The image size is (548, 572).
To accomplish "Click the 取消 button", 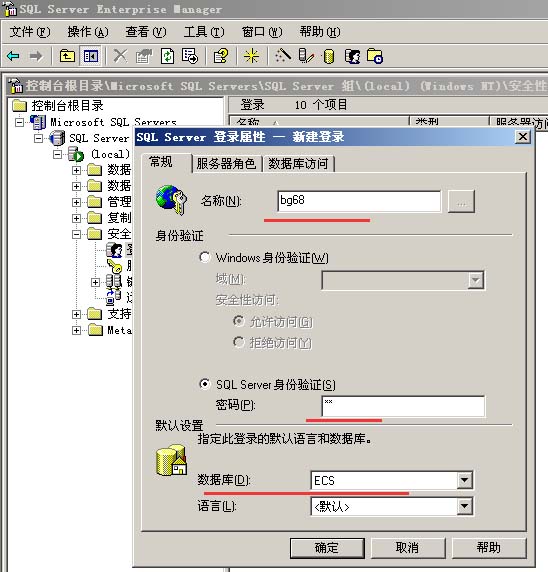I will pos(408,548).
